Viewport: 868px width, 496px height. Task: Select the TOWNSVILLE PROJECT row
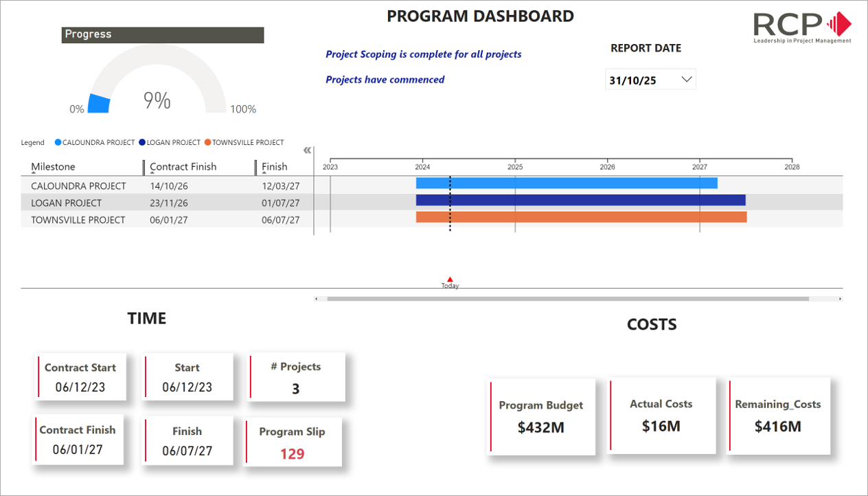(x=78, y=218)
